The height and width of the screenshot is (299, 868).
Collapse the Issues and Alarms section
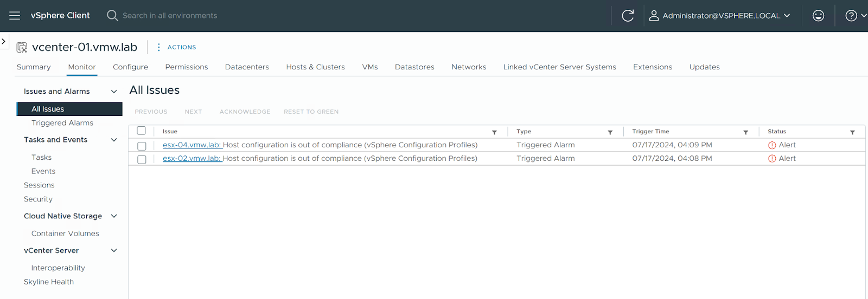(x=114, y=92)
